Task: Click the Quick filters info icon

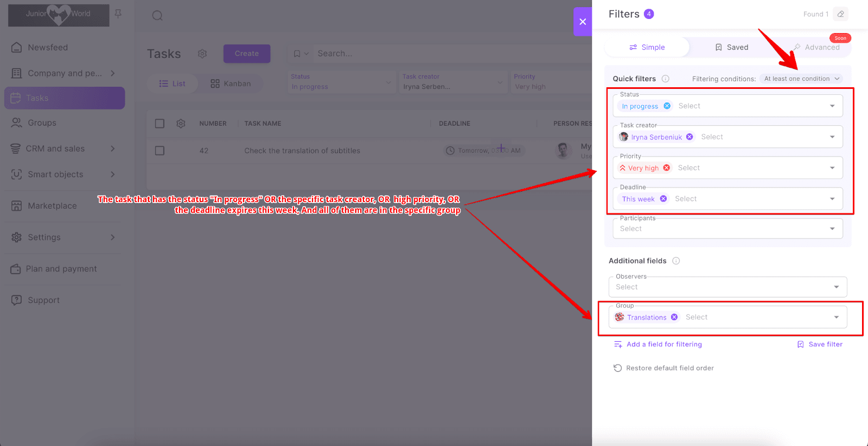Action: pyautogui.click(x=666, y=79)
